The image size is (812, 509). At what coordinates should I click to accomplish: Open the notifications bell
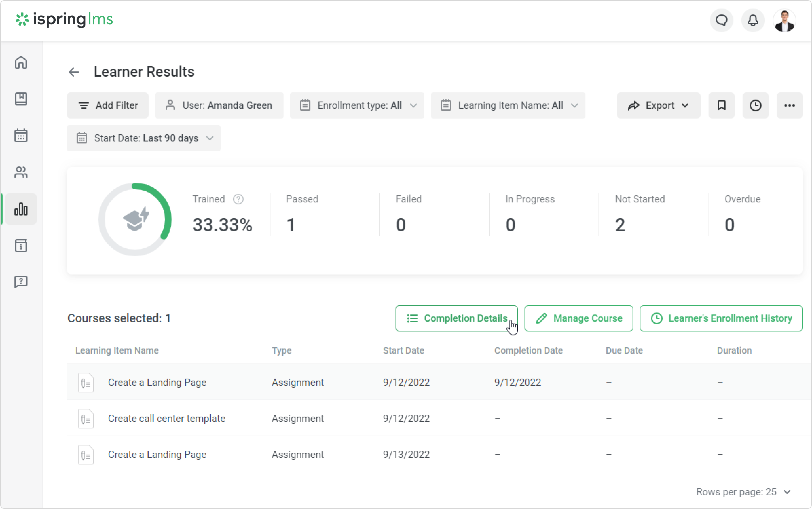click(752, 21)
